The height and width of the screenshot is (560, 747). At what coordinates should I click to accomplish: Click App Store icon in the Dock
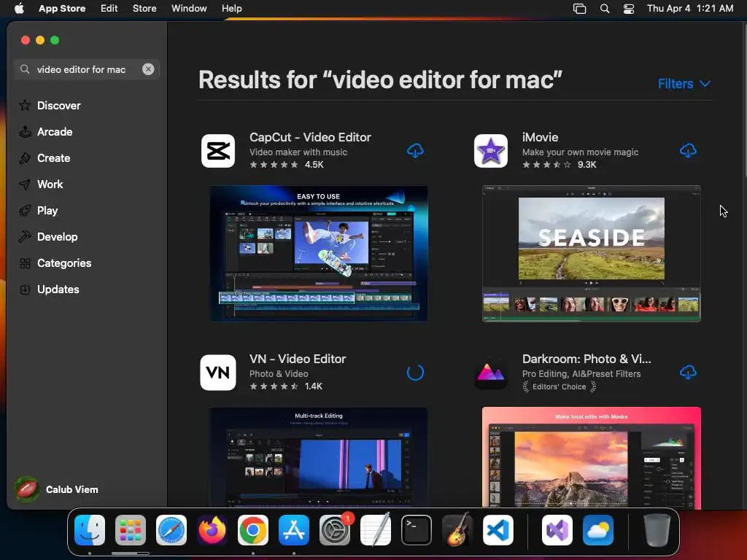tap(294, 529)
